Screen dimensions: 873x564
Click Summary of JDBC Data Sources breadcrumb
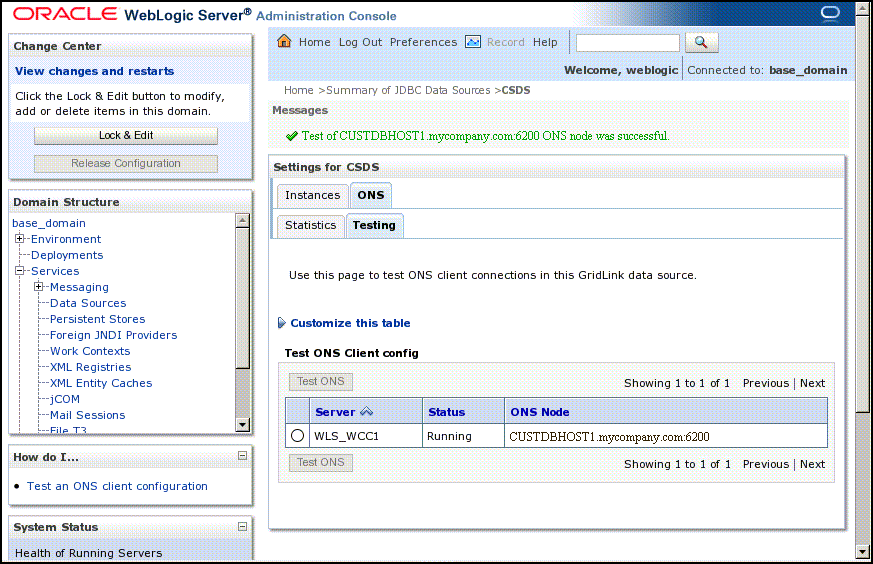tap(408, 90)
